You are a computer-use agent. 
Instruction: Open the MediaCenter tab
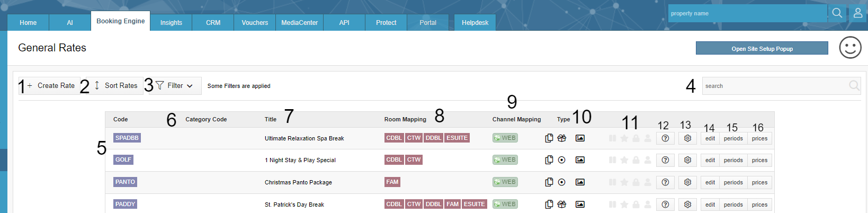(x=299, y=23)
